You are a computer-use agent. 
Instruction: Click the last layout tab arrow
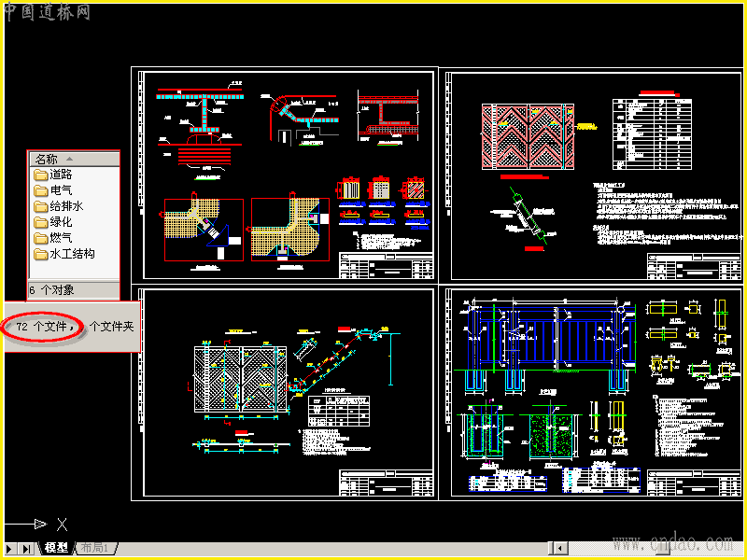pyautogui.click(x=26, y=549)
